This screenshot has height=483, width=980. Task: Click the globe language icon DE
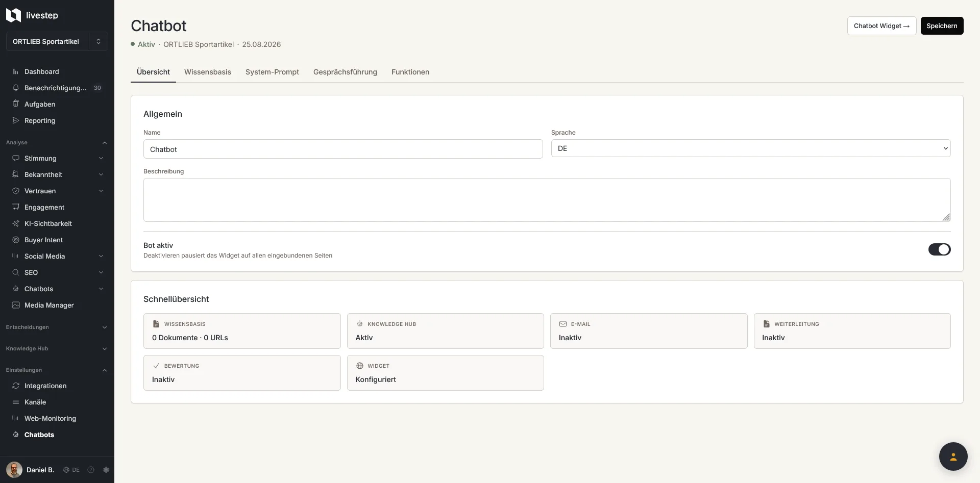(66, 470)
